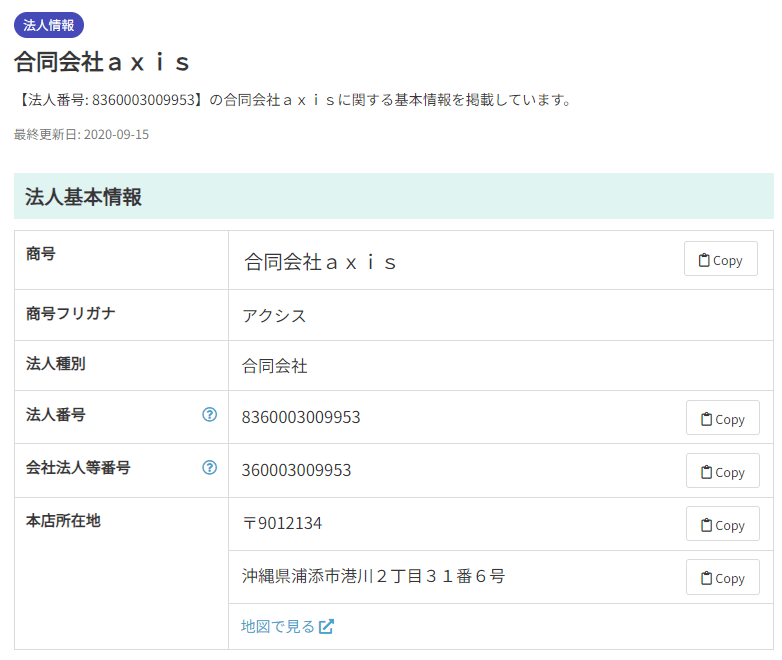Copy the 商号 company name
This screenshot has height=660, width=782.
tap(720, 259)
